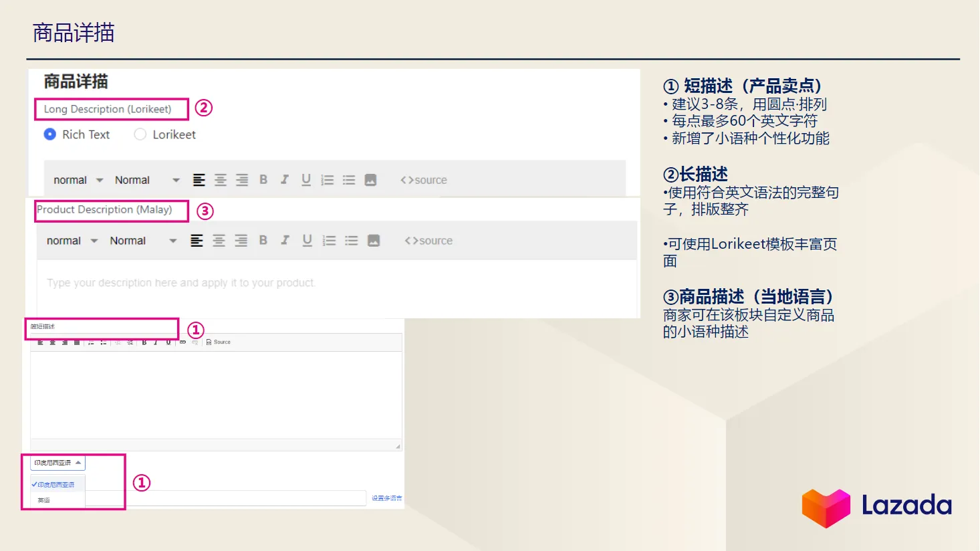Apply italic formatting in the Long Description toolbar
Screen dimensions: 980x551
click(x=284, y=179)
